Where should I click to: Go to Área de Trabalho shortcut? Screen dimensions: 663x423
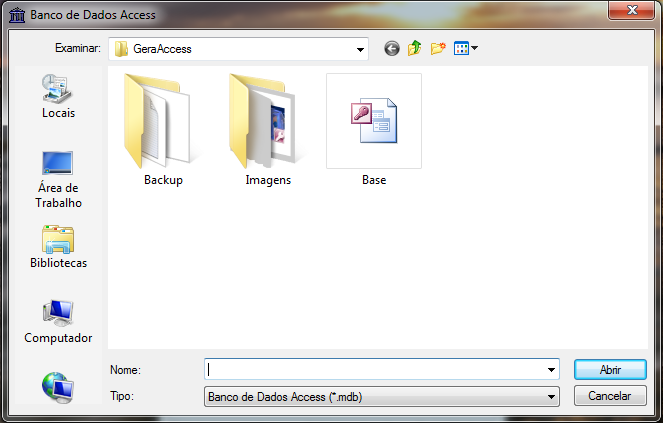point(58,180)
